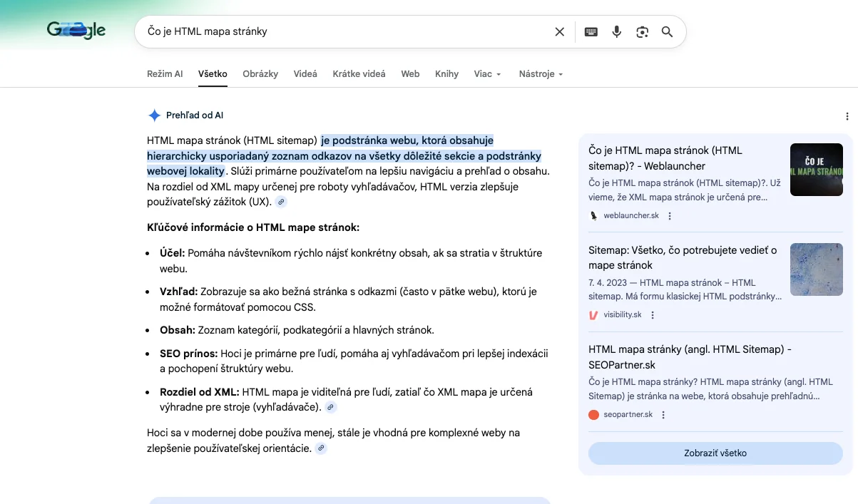Screen dimensions: 858x504
Task: Clear the search query with X icon
Action: (x=560, y=31)
